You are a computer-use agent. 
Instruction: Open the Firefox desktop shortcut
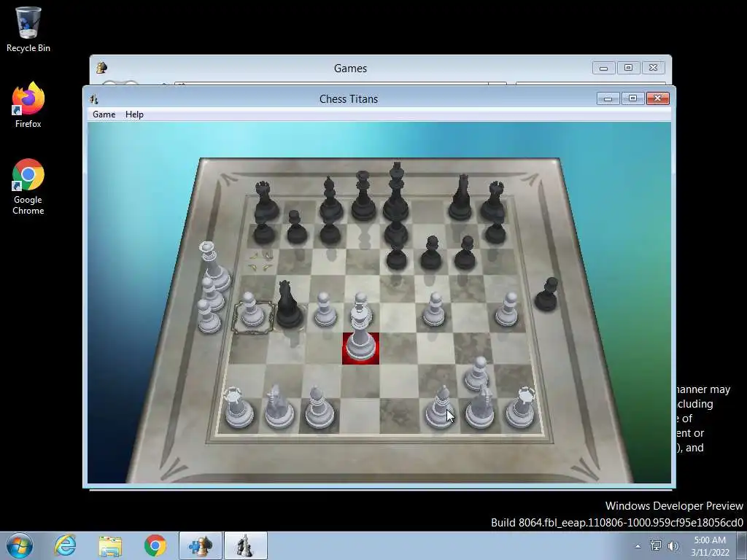pos(28,105)
